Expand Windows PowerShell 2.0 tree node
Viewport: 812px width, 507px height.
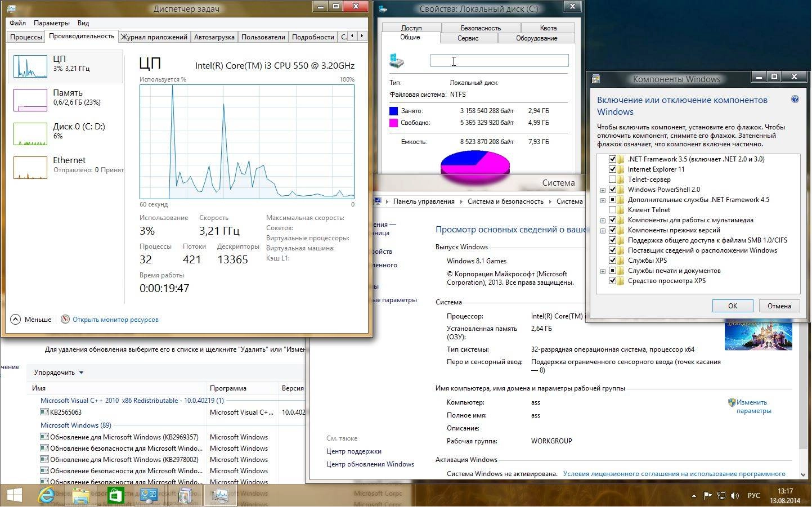coord(603,190)
